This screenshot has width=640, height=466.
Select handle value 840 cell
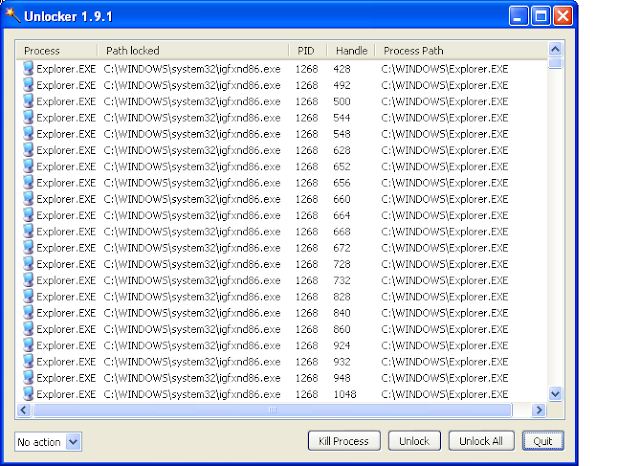click(342, 313)
